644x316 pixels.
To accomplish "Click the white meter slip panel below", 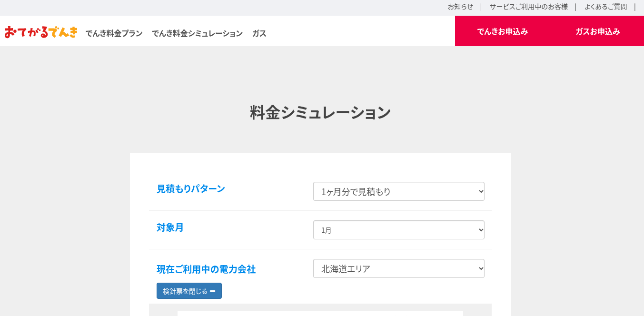I will pos(320,314).
